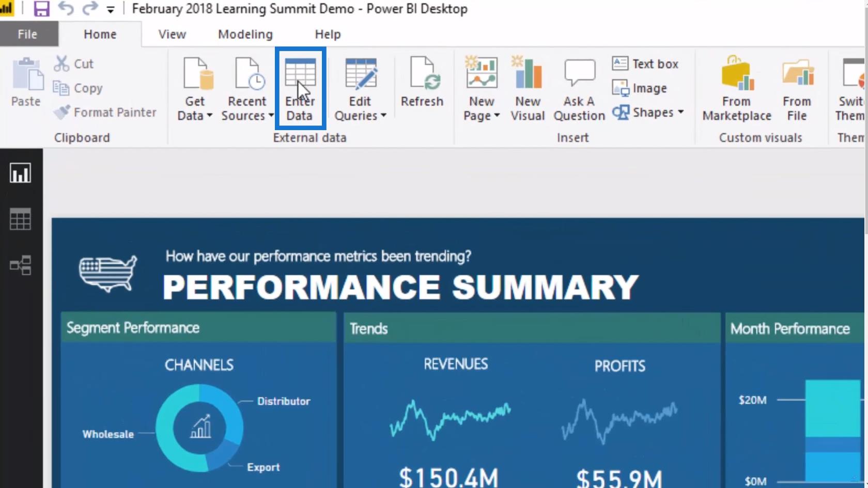
Task: Open Relationships view in left sidebar
Action: pyautogui.click(x=20, y=265)
